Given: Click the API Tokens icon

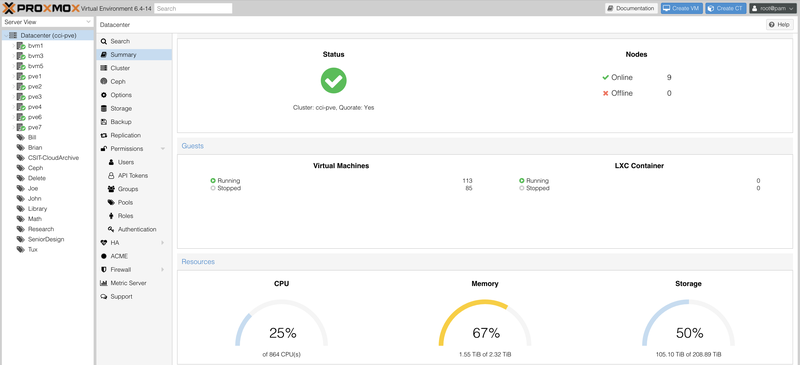Looking at the screenshot, I should [x=111, y=176].
